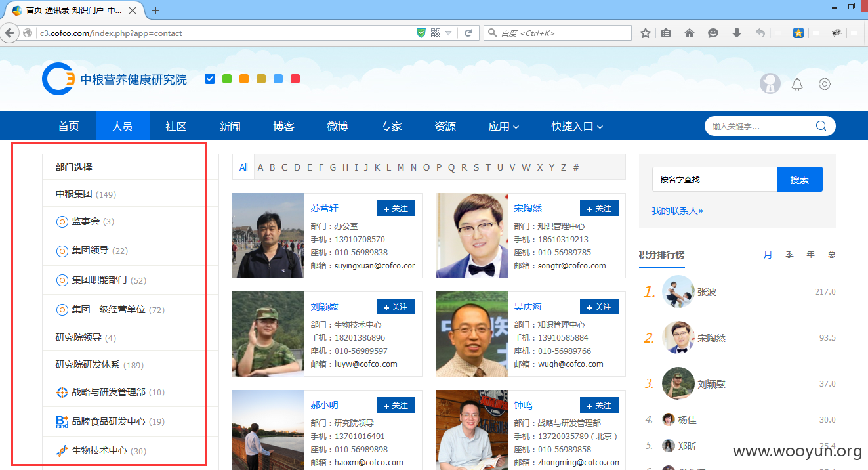The width and height of the screenshot is (868, 470).
Task: Follow 苏营轩 with 关注 button
Action: click(396, 208)
